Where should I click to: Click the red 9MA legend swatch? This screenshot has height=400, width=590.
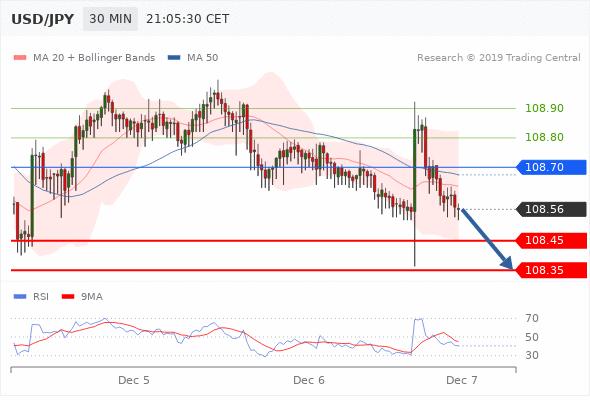(68, 297)
